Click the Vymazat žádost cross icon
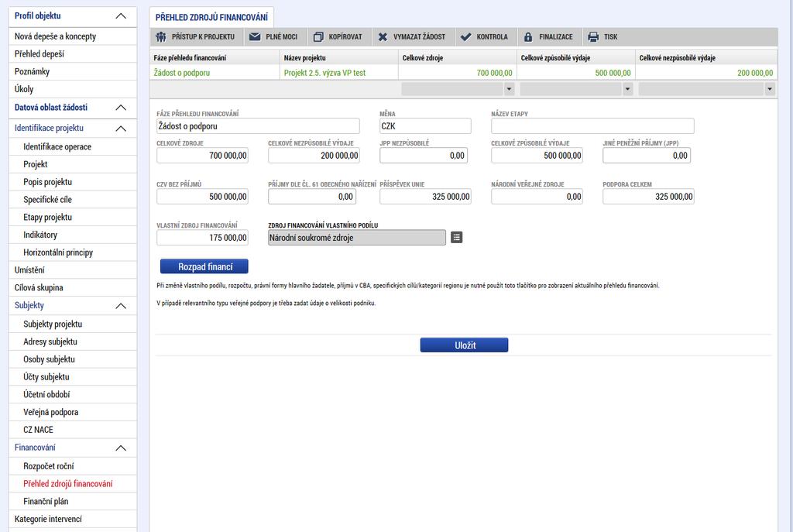The width and height of the screenshot is (793, 532). pos(383,37)
